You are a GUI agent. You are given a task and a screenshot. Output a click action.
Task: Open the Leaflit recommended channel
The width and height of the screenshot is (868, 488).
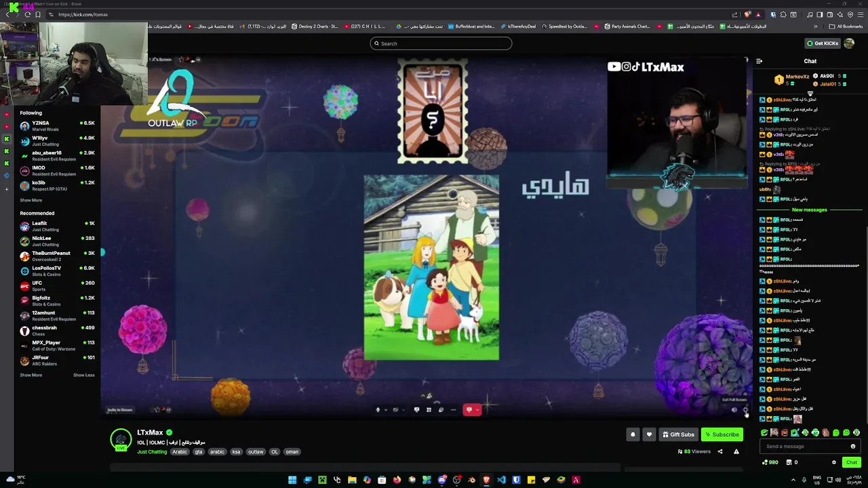tap(58, 226)
